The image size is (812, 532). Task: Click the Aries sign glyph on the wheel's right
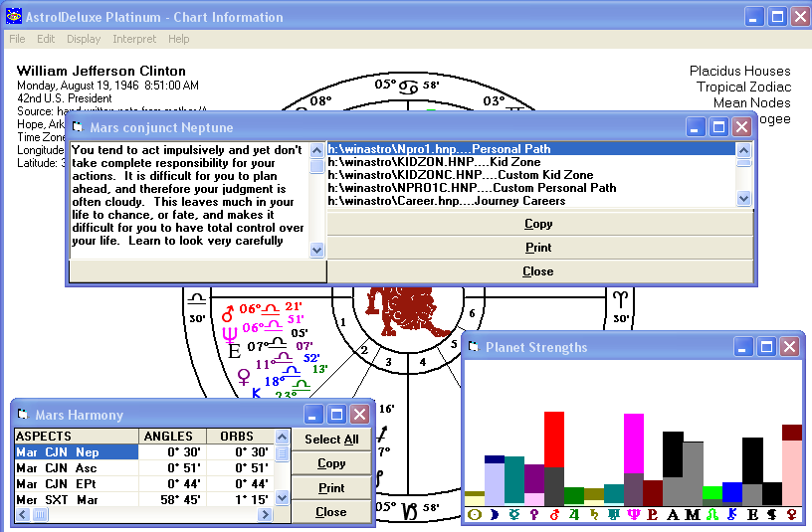620,299
